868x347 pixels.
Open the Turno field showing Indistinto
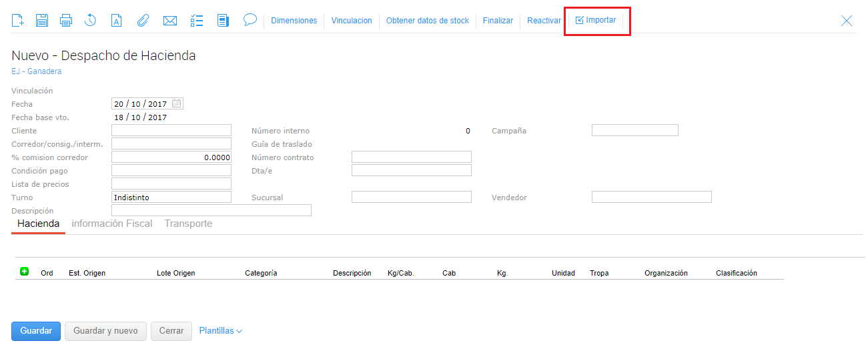pos(171,198)
